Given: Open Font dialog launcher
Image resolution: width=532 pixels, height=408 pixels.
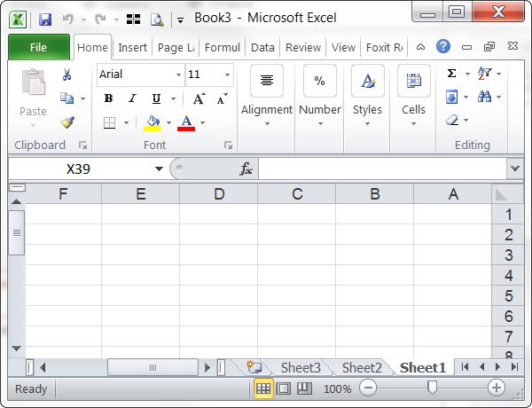Looking at the screenshot, I should 229,145.
